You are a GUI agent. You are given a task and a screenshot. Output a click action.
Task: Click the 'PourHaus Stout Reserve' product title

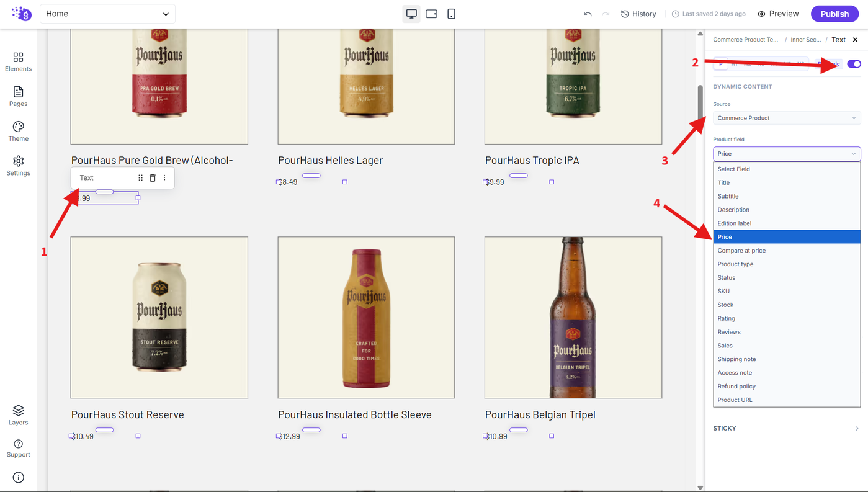[x=128, y=414]
